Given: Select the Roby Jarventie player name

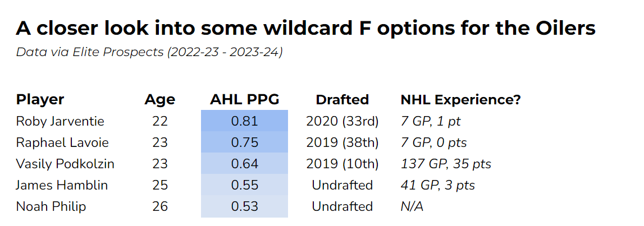Looking at the screenshot, I should pyautogui.click(x=60, y=121).
